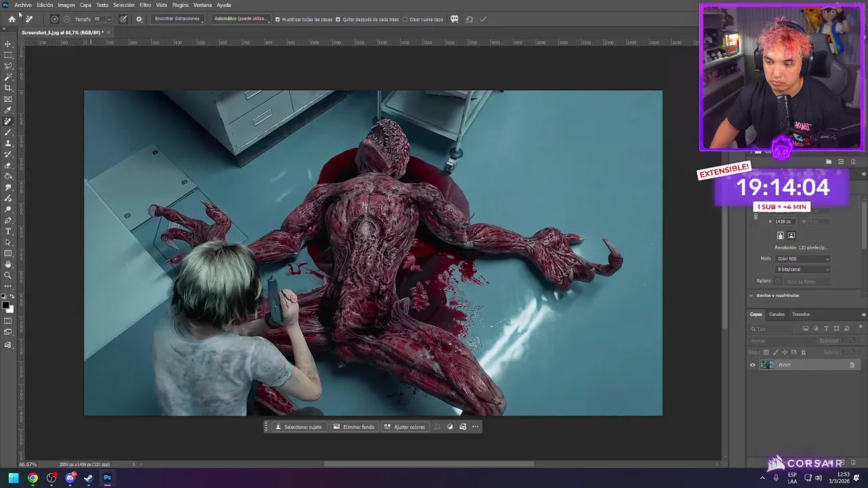
Task: Expand the 'Reglas y cuadrículas' section
Action: [751, 296]
